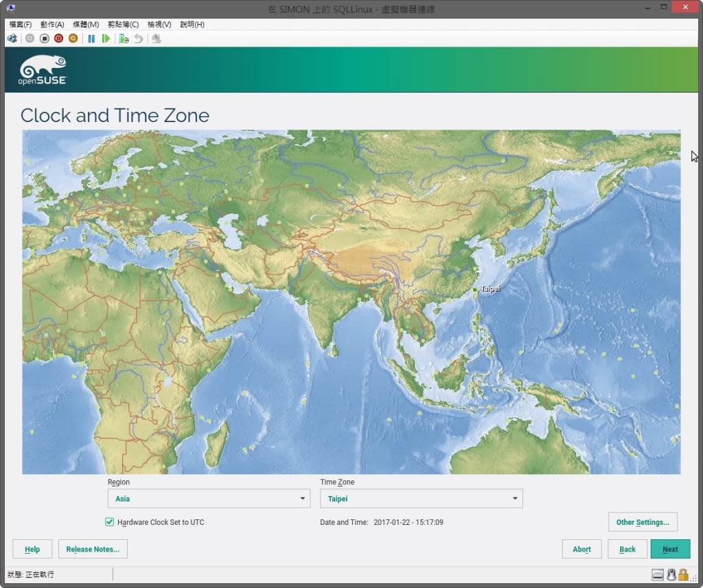Image resolution: width=703 pixels, height=588 pixels.
Task: Open the 媒體(M) menu
Action: coord(86,24)
